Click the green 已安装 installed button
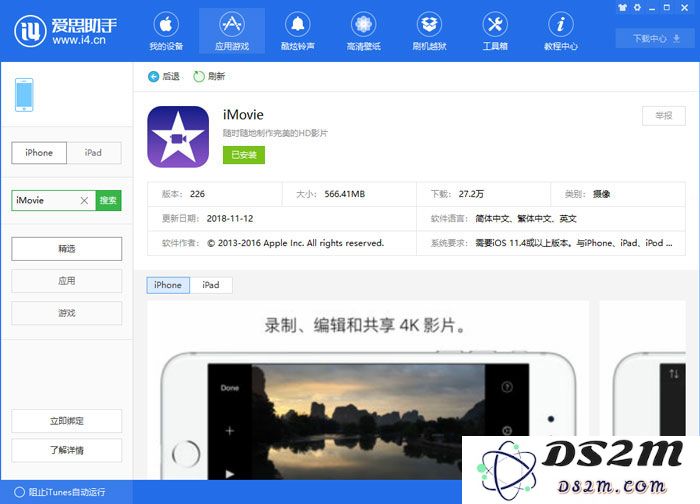The width and height of the screenshot is (700, 504). (244, 155)
